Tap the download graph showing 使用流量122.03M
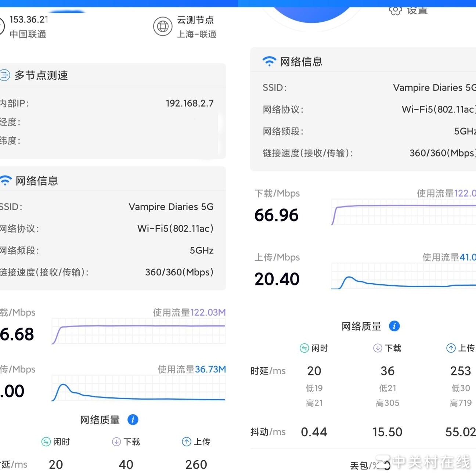476x476 pixels. 138,331
